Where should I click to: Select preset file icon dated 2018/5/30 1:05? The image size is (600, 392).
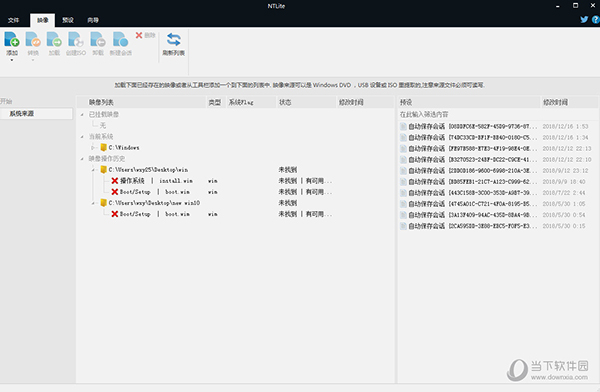tap(403, 204)
